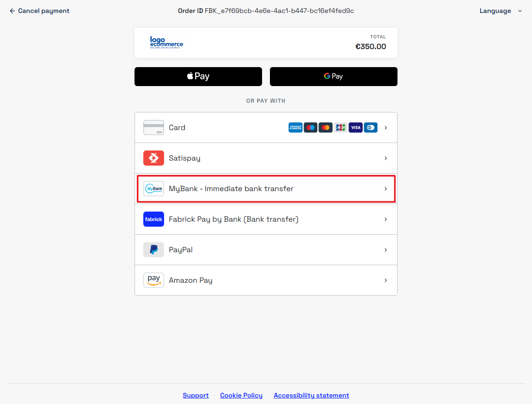Screen dimensions: 532x404
Task: Click the Order ID text
Action: tap(266, 11)
